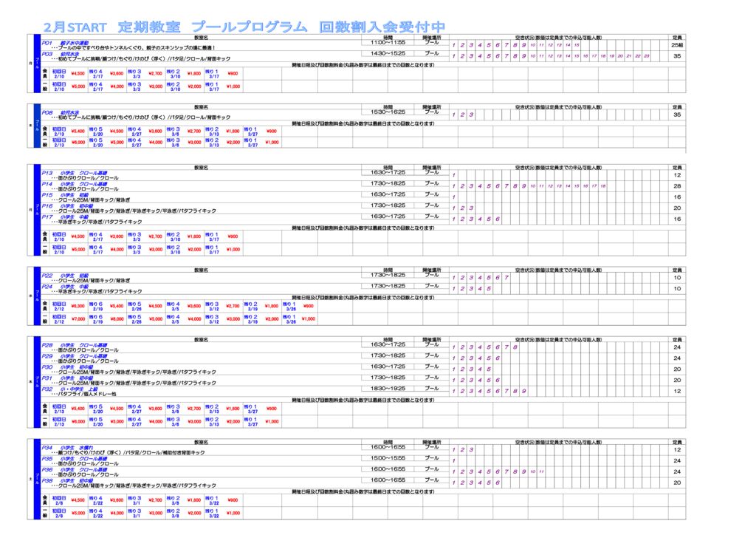Click capacity value 28 for P14
Screen dimensions: 756x535
[x=677, y=185]
